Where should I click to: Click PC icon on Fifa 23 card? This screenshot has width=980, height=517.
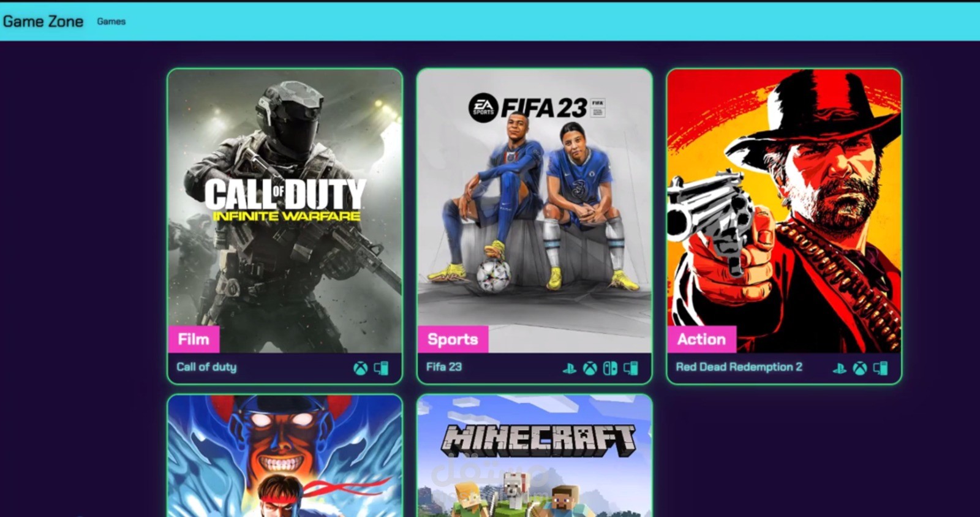(631, 368)
